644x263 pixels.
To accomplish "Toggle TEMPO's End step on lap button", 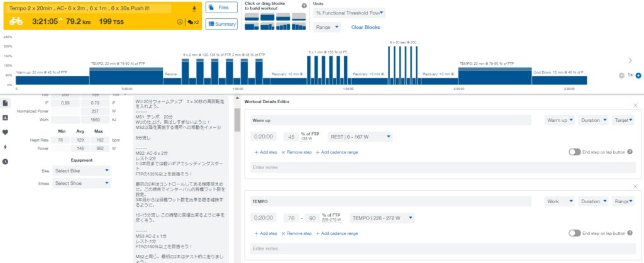I will coord(574,233).
